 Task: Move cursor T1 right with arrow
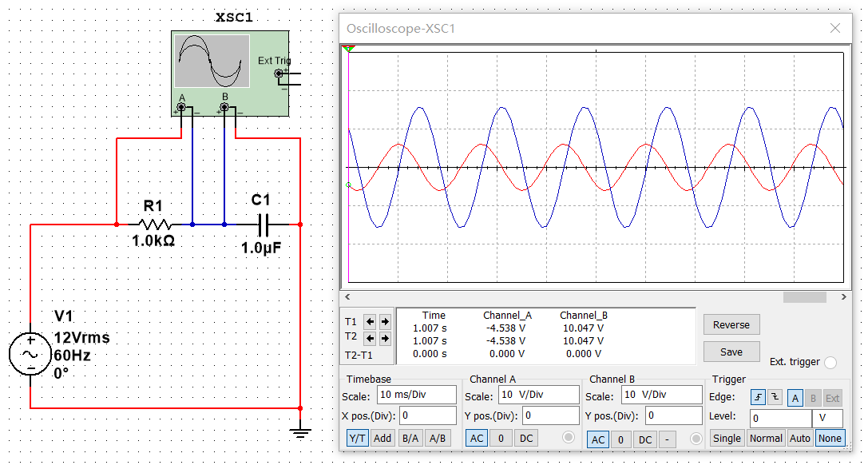tap(385, 321)
